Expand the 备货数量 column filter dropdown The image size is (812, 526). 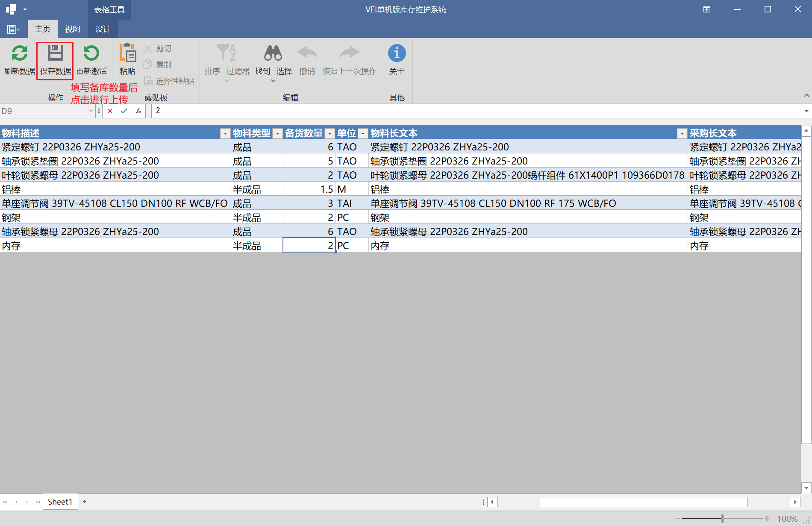coord(330,134)
